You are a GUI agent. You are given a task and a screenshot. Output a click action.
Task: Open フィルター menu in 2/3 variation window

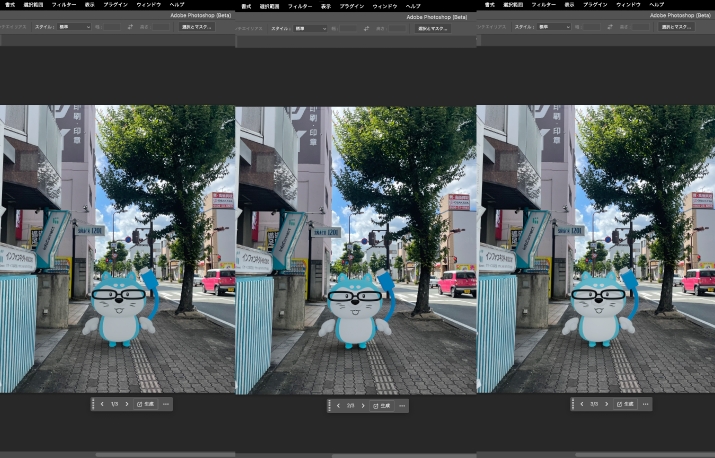(x=300, y=6)
